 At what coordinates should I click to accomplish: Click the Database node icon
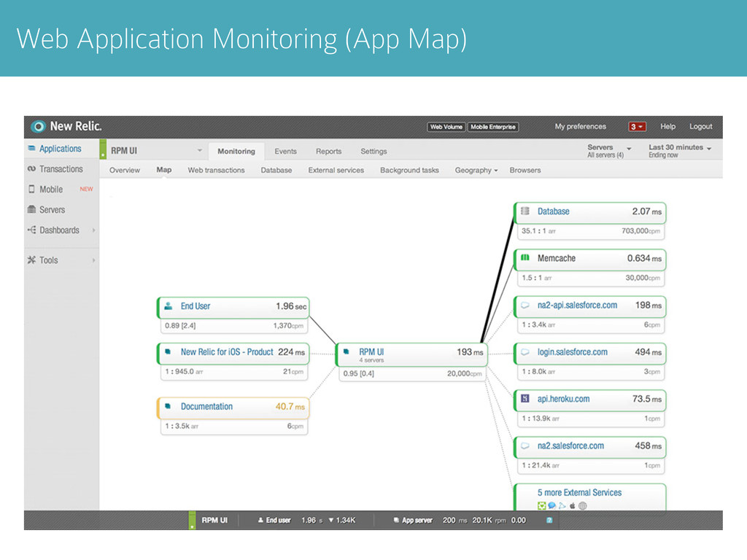(525, 211)
